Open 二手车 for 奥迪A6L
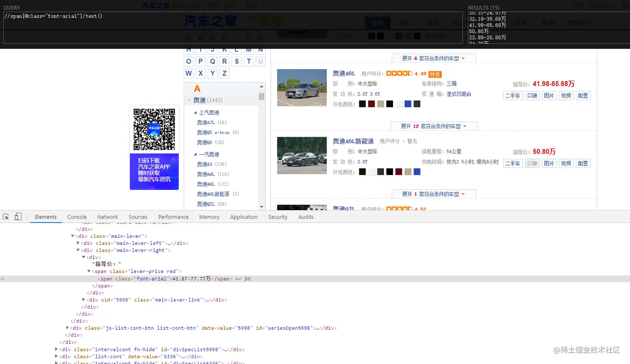 pyautogui.click(x=513, y=96)
